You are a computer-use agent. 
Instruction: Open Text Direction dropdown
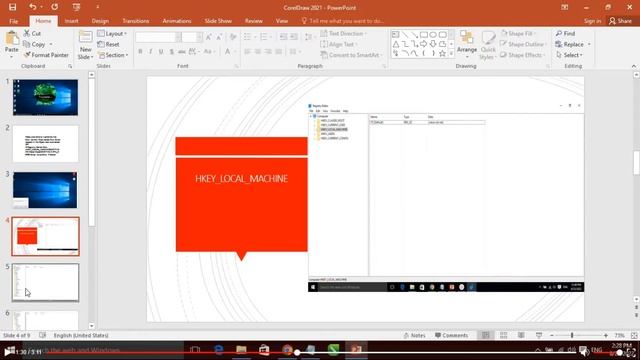coord(344,33)
